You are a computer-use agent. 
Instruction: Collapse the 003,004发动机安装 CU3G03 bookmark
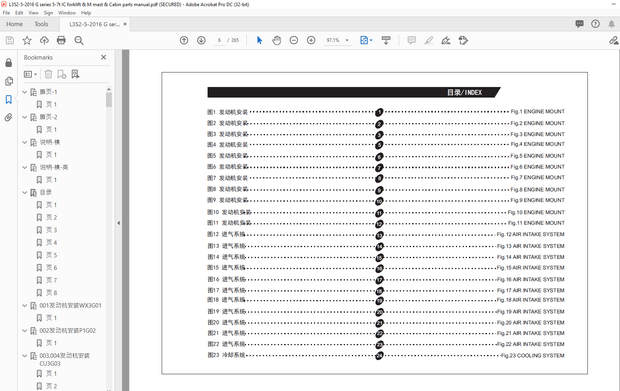(25, 356)
